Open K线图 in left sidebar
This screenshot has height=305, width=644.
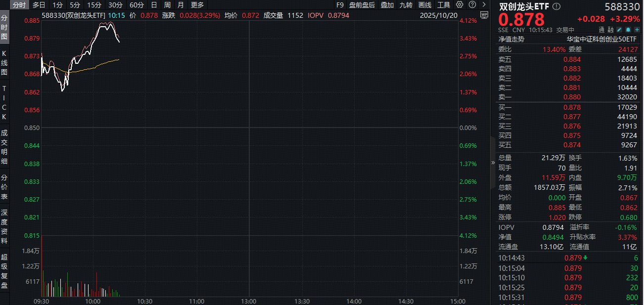[4, 63]
